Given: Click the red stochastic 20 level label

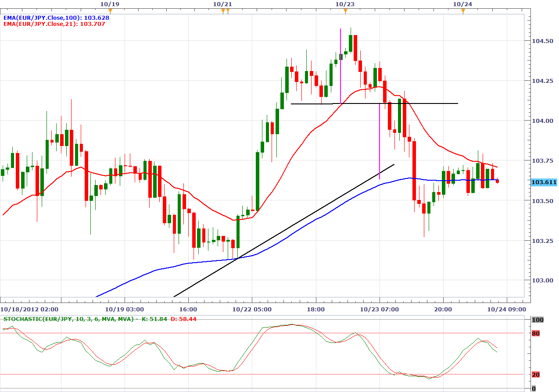Looking at the screenshot, I should pos(536,374).
